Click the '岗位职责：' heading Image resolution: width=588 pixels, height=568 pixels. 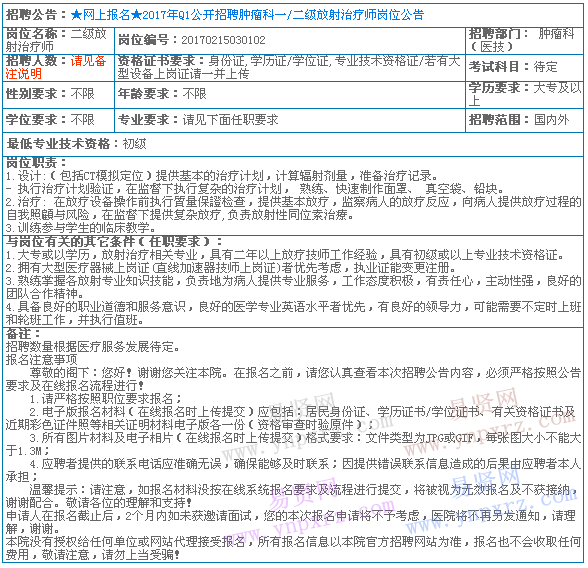tap(36, 163)
